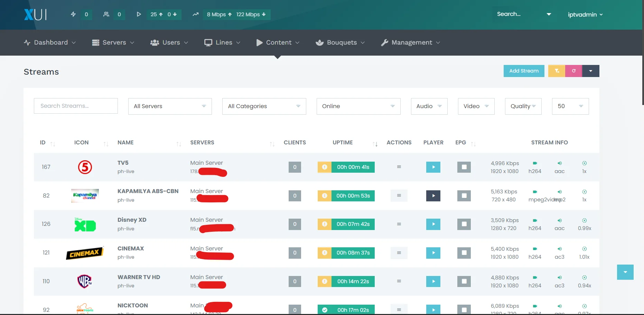Open actions menu for CINEMAX

(x=399, y=253)
